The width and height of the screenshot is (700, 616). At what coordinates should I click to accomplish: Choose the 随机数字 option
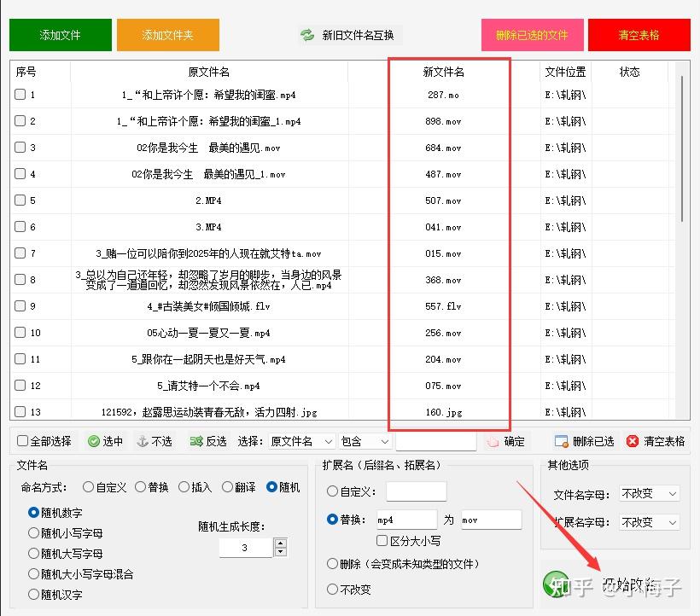(x=33, y=513)
